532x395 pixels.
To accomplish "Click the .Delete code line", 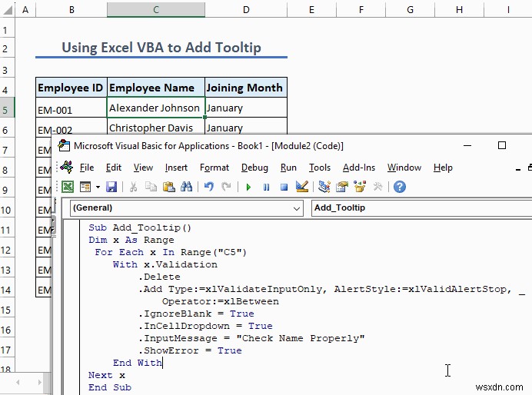I will [x=159, y=277].
